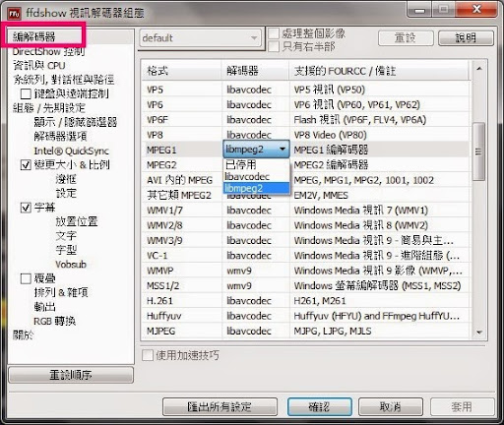Select the Huffyuv format row
The height and width of the screenshot is (425, 504).
(306, 316)
